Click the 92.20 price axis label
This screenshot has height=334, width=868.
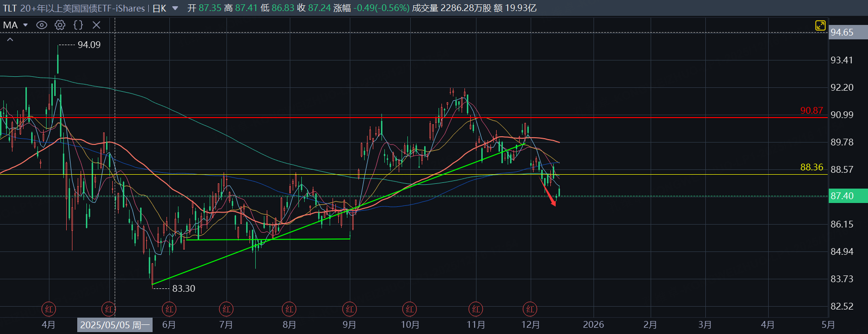[x=842, y=87]
